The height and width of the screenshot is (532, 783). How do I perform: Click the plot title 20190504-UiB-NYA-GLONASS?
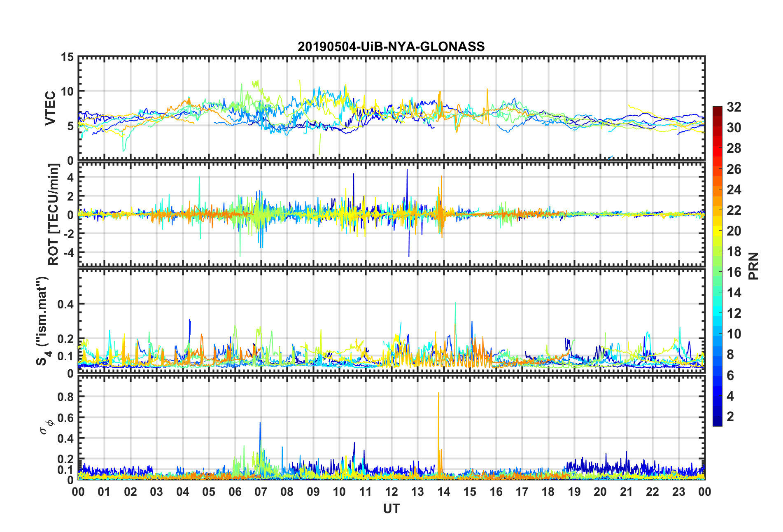pyautogui.click(x=391, y=47)
